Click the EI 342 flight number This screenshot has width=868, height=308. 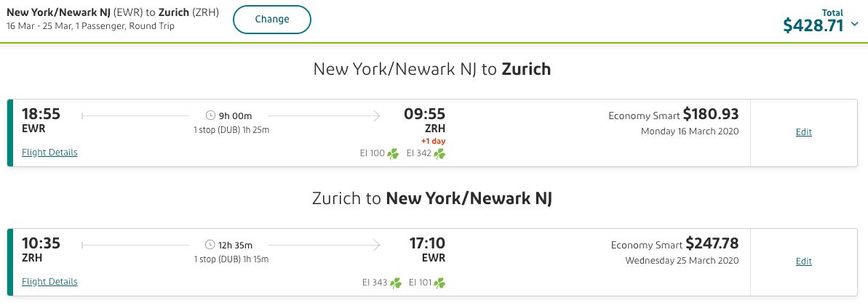tap(419, 153)
